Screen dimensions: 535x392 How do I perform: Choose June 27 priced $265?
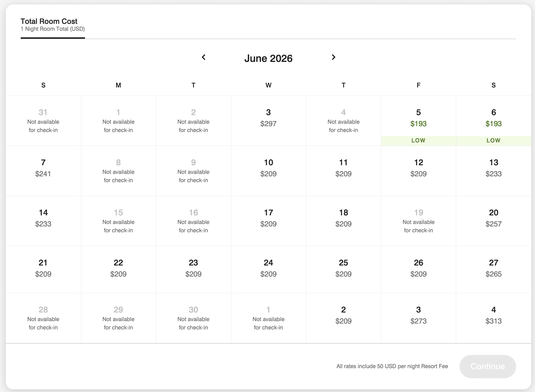tap(494, 270)
